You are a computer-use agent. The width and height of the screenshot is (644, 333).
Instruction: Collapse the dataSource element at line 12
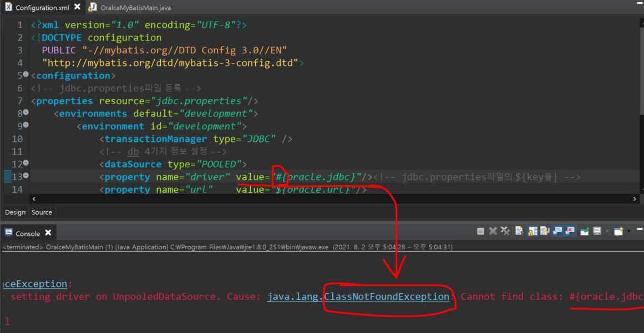26,162
